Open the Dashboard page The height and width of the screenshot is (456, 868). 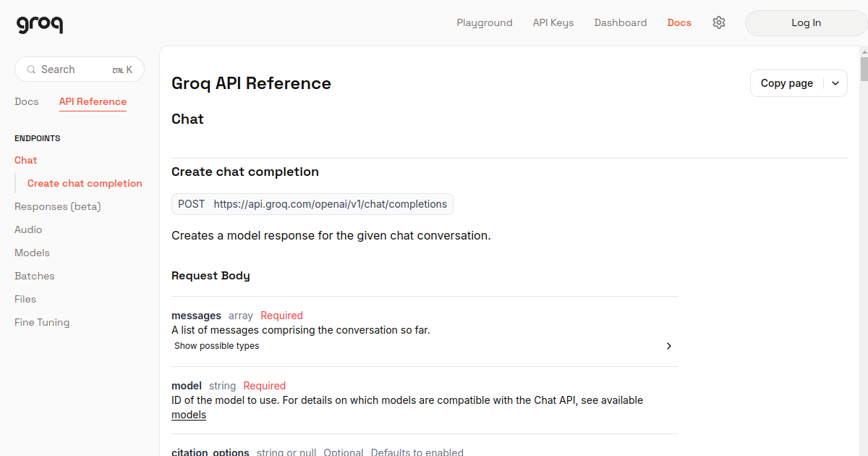tap(621, 22)
